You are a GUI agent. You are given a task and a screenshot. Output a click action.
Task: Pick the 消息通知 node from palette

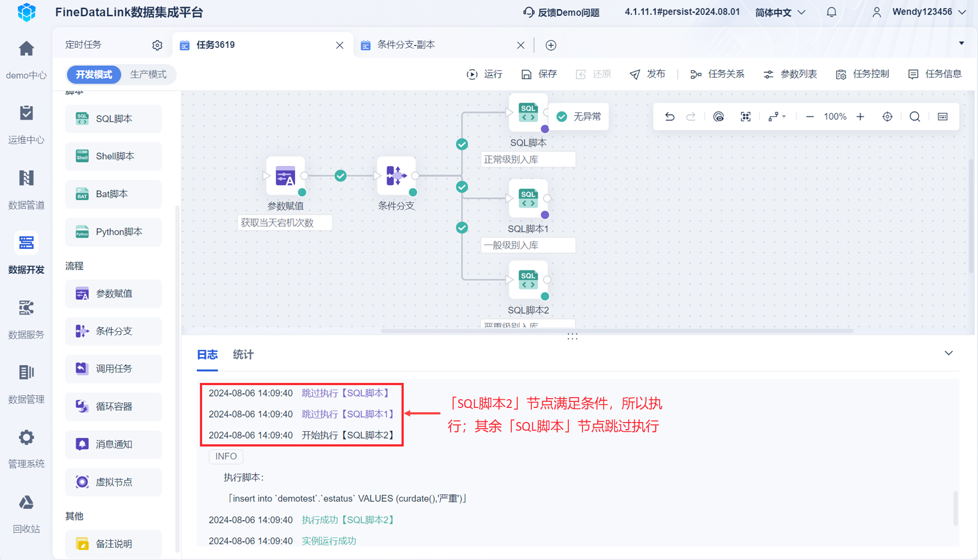click(x=114, y=444)
